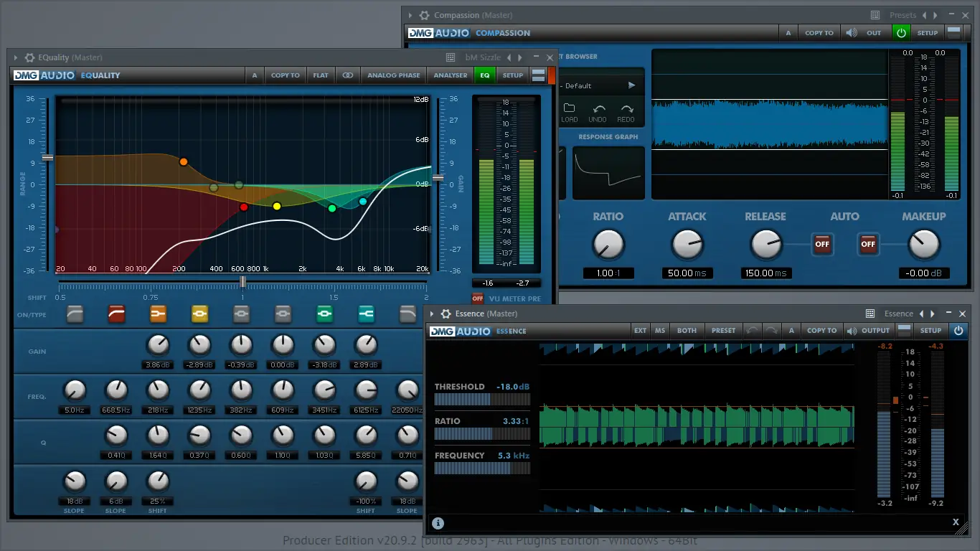980x551 pixels.
Task: Select ANALOG PHASE mode in EQuality
Action: click(x=394, y=75)
